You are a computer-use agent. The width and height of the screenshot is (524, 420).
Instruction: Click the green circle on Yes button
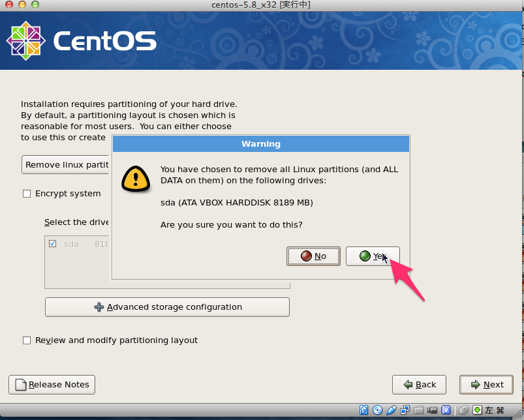click(x=365, y=256)
